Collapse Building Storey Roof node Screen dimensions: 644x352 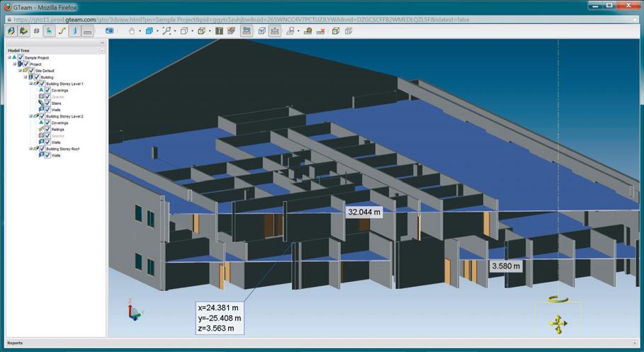(30, 149)
